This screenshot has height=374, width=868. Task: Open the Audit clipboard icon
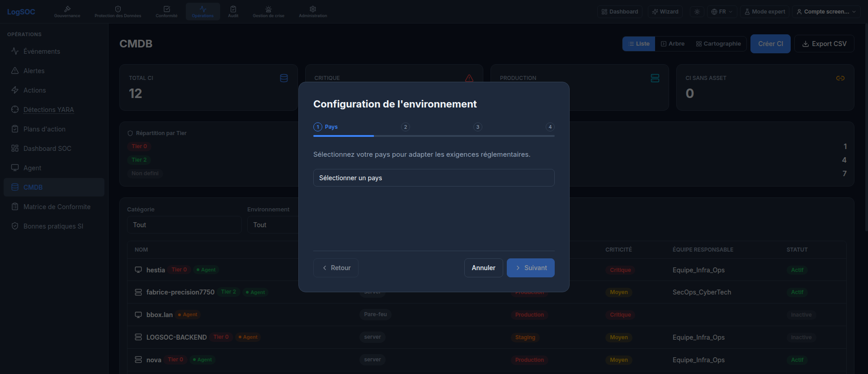click(233, 9)
